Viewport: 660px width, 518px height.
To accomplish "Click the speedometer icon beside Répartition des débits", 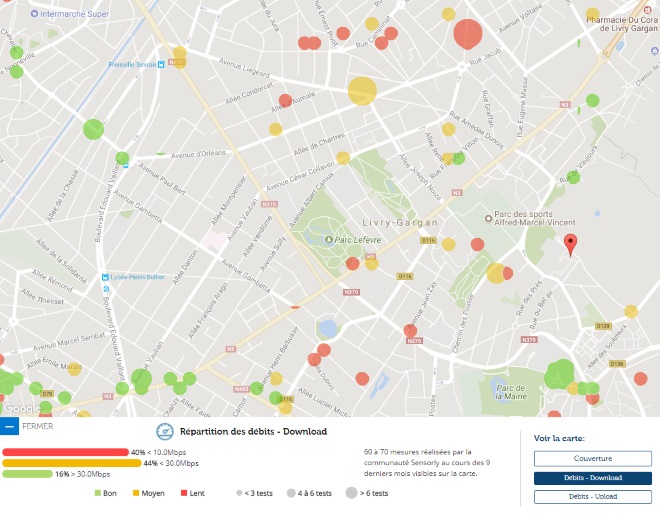I will tap(165, 432).
